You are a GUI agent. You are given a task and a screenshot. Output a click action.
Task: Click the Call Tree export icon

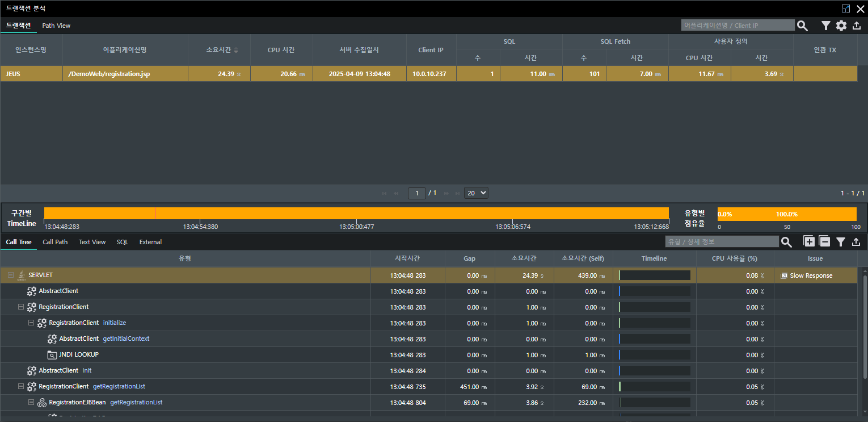pos(857,242)
